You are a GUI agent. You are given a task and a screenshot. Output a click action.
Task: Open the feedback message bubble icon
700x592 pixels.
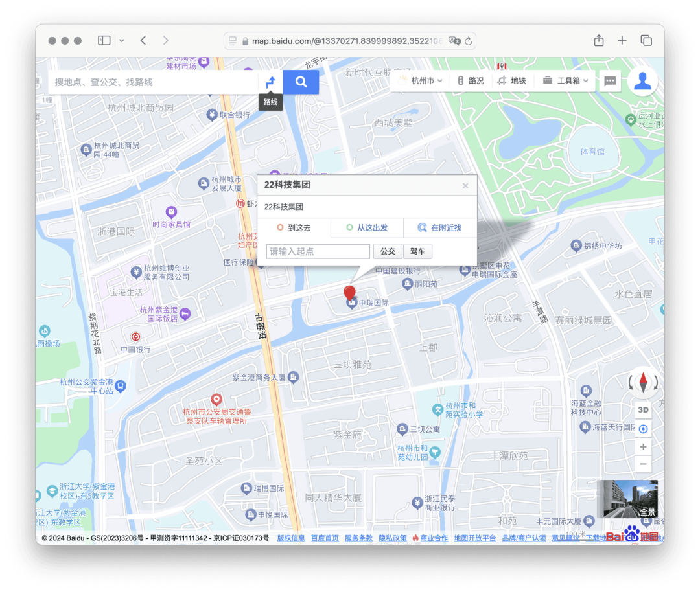(610, 81)
